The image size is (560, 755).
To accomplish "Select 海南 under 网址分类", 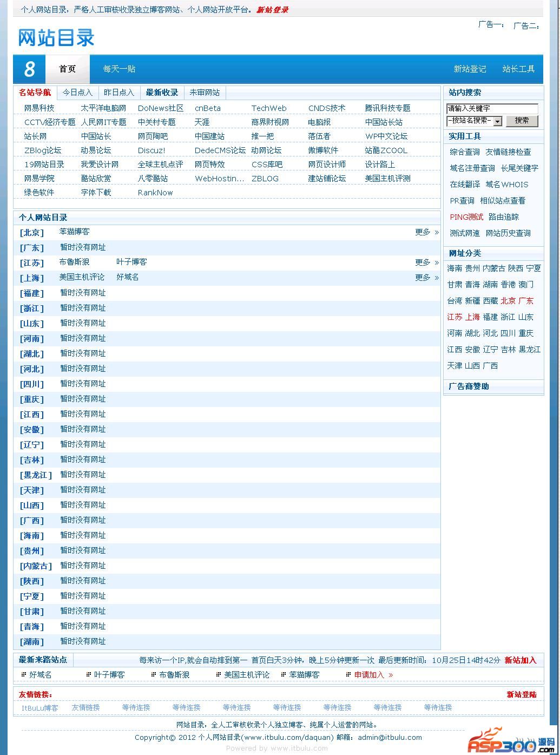I will pyautogui.click(x=454, y=268).
